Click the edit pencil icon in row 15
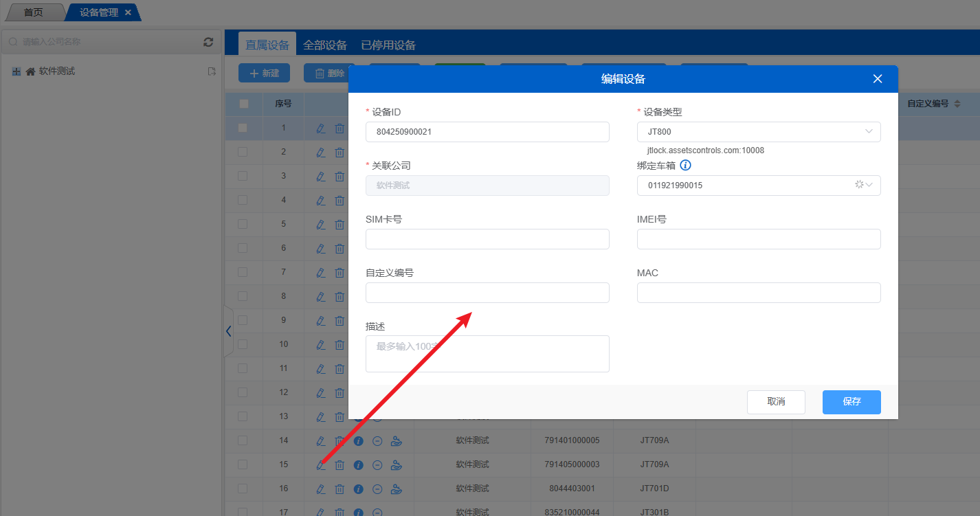 click(x=320, y=465)
